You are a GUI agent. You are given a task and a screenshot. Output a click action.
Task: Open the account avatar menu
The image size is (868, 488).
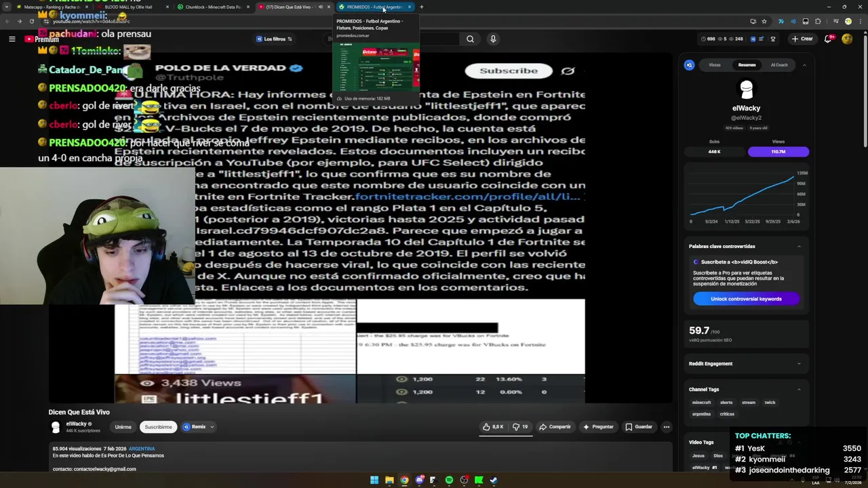tap(847, 39)
